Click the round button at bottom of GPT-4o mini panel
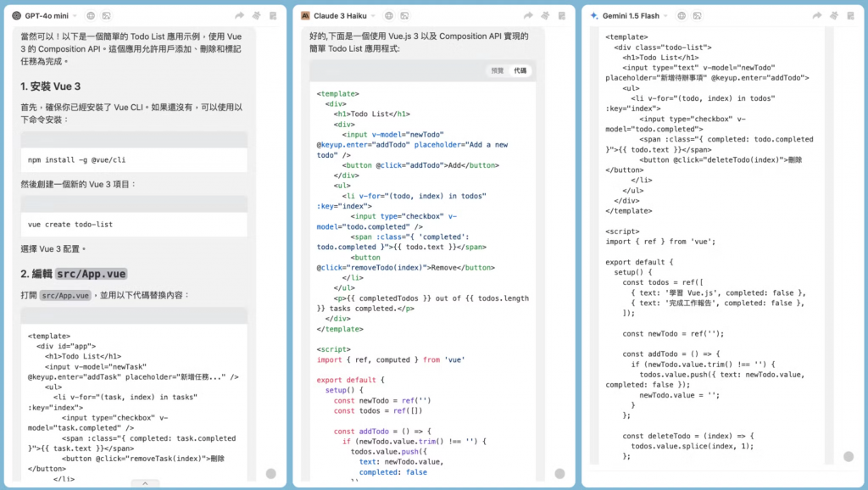This screenshot has width=868, height=490. [x=270, y=473]
